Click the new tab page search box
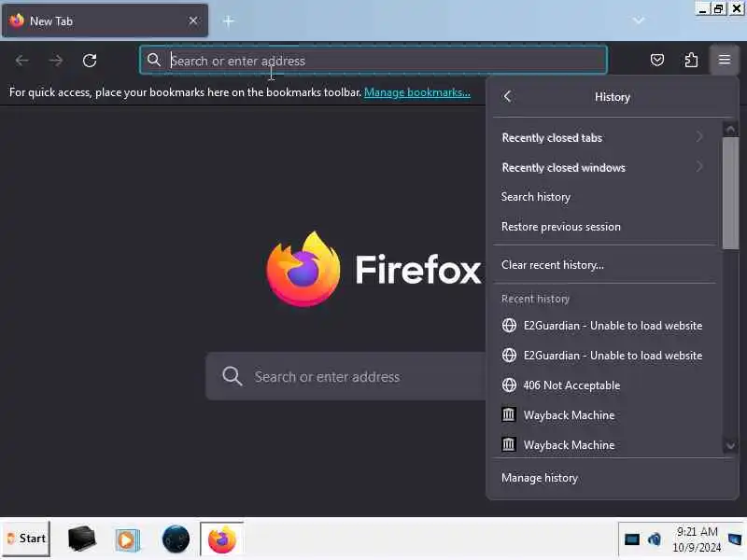 pos(346,377)
